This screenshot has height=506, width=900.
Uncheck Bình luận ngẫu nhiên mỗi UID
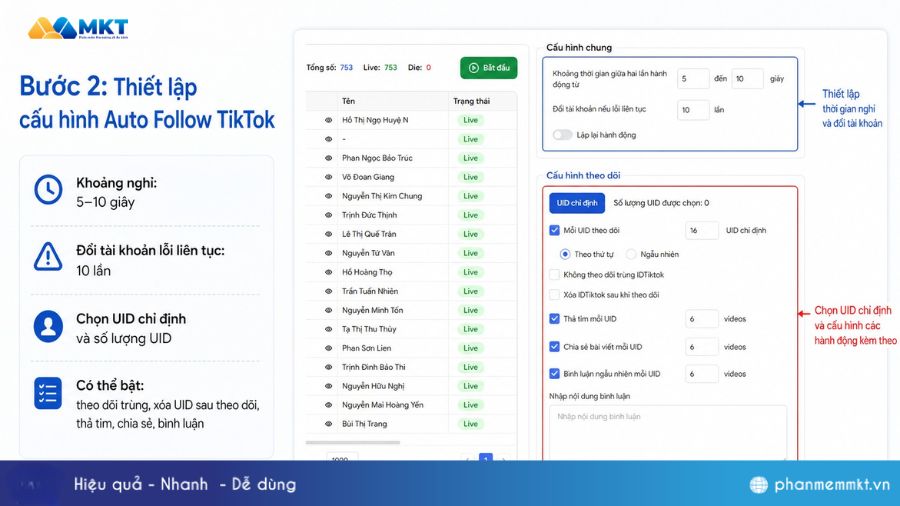[x=554, y=373]
